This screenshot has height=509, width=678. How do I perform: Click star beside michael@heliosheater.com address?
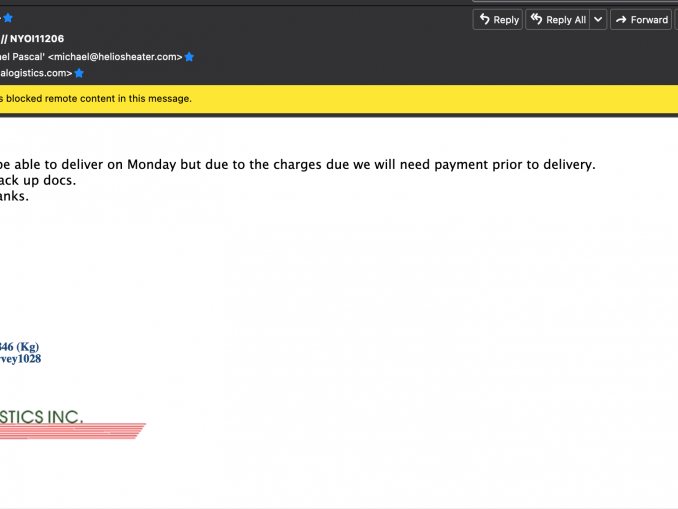click(x=189, y=57)
